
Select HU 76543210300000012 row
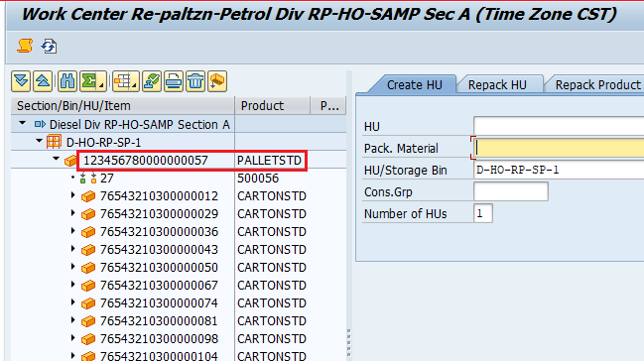pos(159,196)
